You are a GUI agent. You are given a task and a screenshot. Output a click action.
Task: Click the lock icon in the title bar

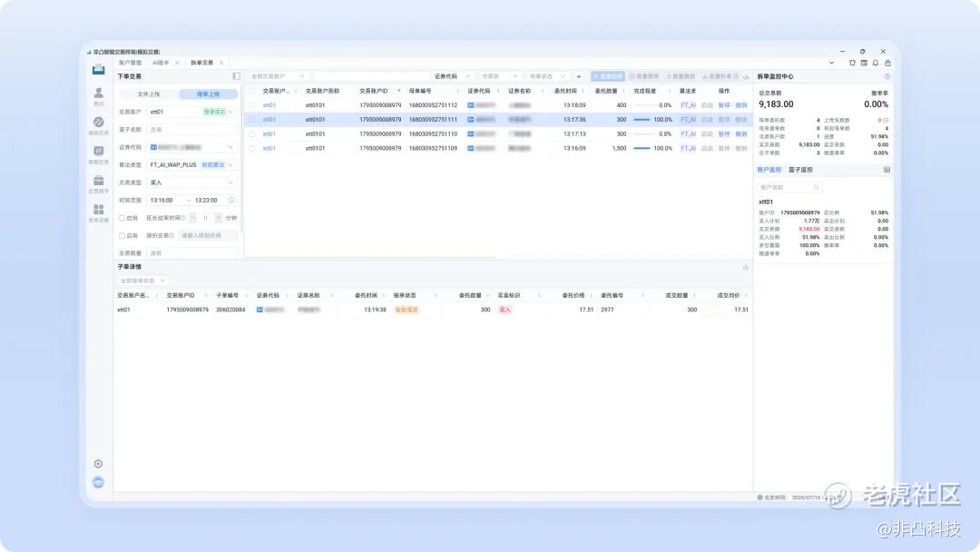pos(887,63)
